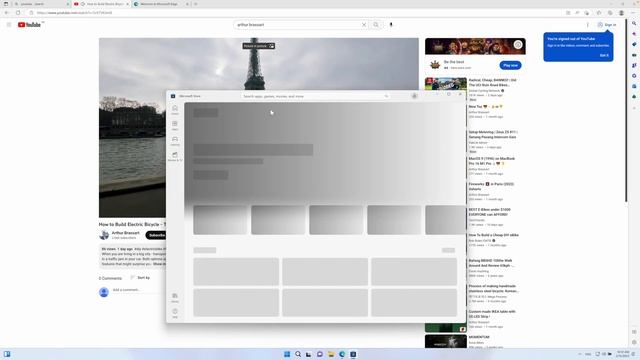Screen dimensions: 640x360
Task: Open File Explorer from the taskbar
Action: pyautogui.click(x=331, y=354)
